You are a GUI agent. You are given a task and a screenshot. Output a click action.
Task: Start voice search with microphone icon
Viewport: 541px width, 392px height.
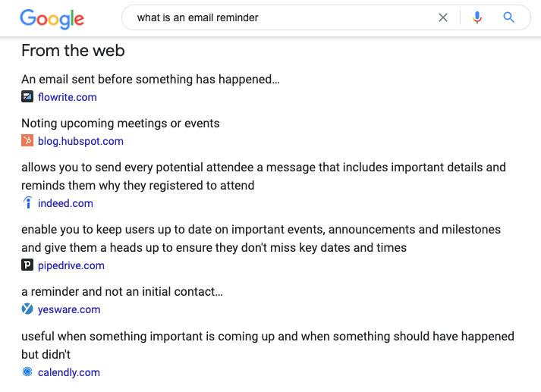[x=477, y=17]
